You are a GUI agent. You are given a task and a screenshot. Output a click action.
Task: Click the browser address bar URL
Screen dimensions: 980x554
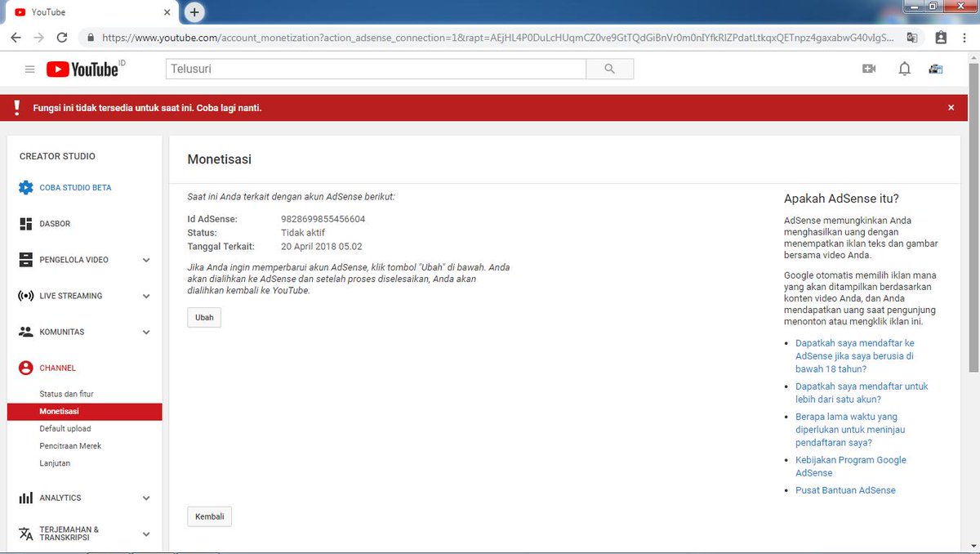click(x=498, y=38)
